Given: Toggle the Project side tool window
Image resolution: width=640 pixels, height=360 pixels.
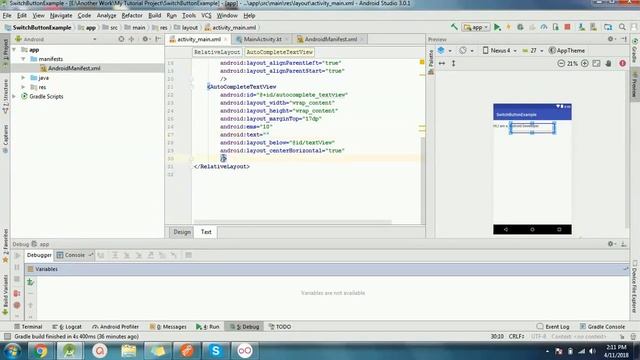Looking at the screenshot, I should [x=5, y=52].
